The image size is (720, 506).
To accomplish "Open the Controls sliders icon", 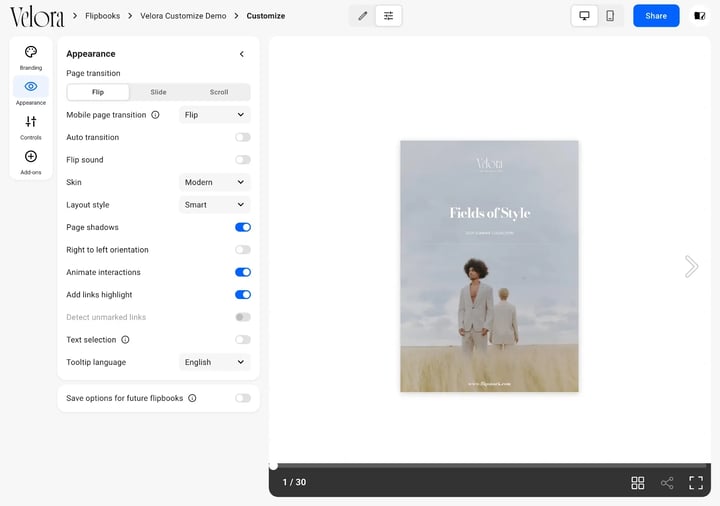I will pos(31,121).
